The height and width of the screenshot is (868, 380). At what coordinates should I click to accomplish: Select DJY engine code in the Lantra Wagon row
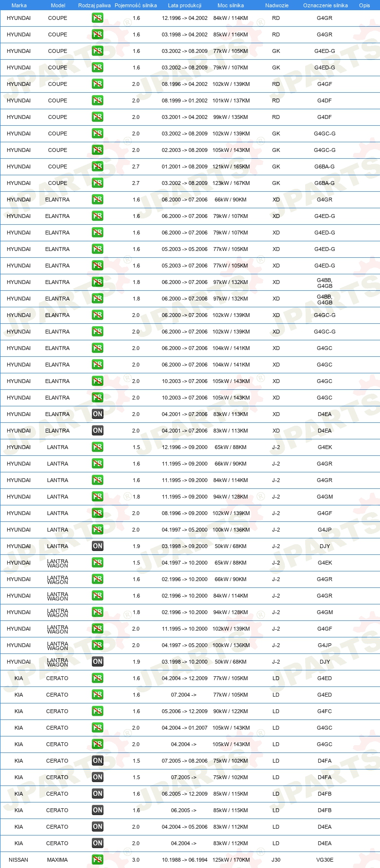[x=325, y=662]
